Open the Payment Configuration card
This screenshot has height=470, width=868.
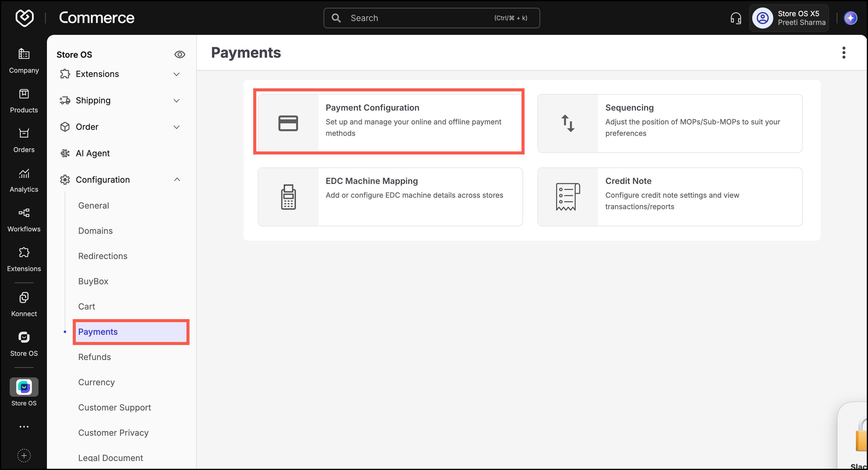[x=390, y=123]
